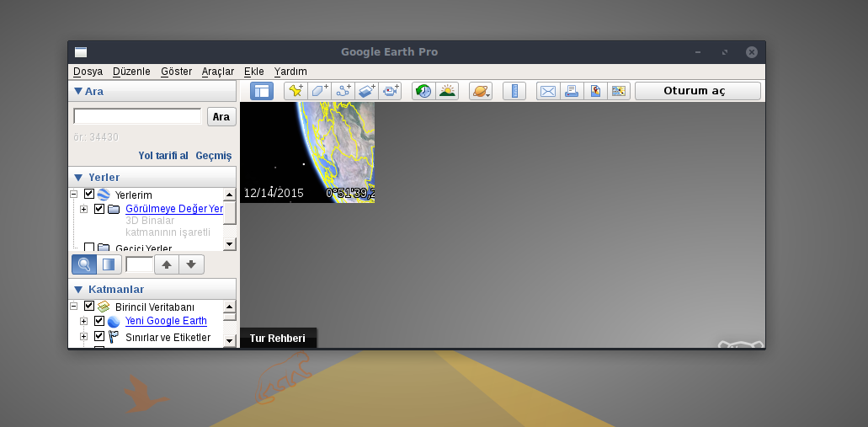Viewport: 868px width, 427px height.
Task: Click the email envelope icon
Action: 548,91
